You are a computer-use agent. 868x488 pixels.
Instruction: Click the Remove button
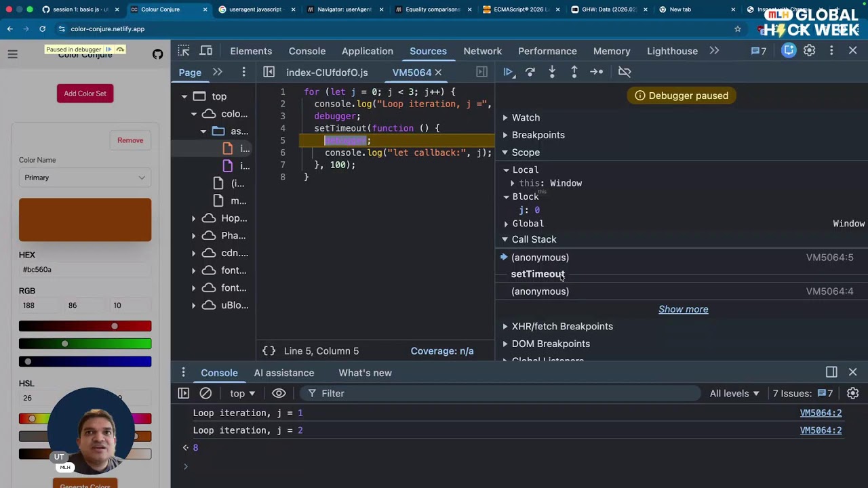coord(130,140)
